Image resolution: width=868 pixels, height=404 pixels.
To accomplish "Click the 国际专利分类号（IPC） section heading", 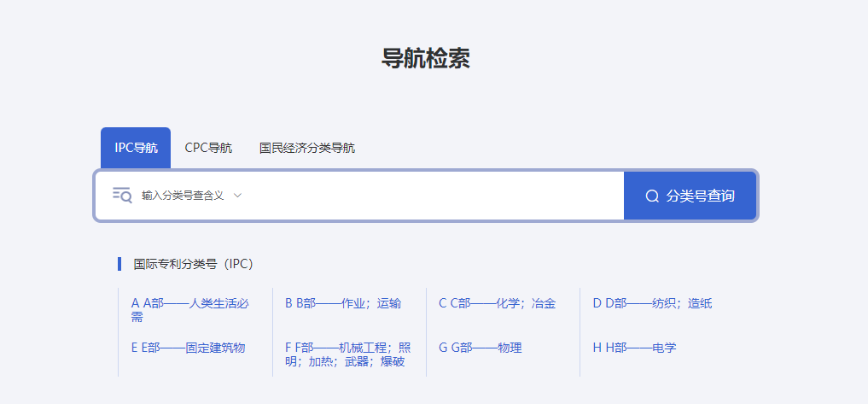I will 194,264.
